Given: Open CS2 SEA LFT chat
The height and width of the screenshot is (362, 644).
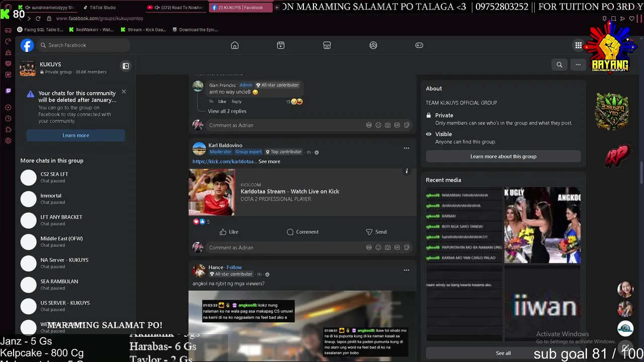Looking at the screenshot, I should click(x=75, y=177).
